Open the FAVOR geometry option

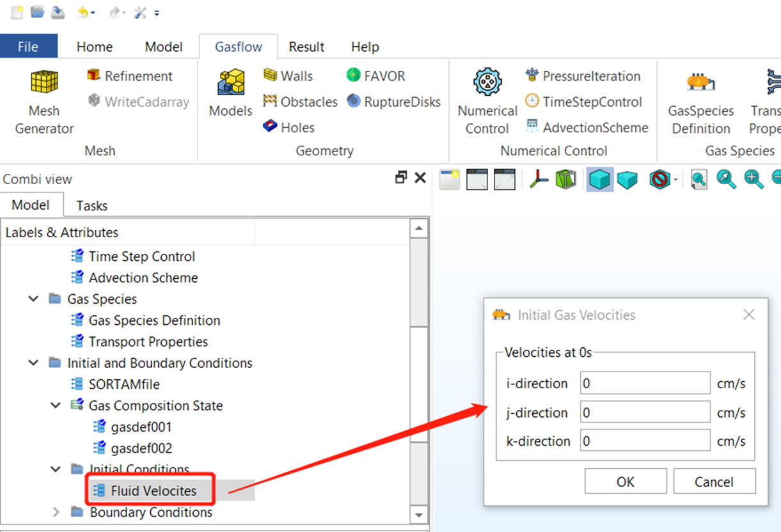(x=375, y=76)
